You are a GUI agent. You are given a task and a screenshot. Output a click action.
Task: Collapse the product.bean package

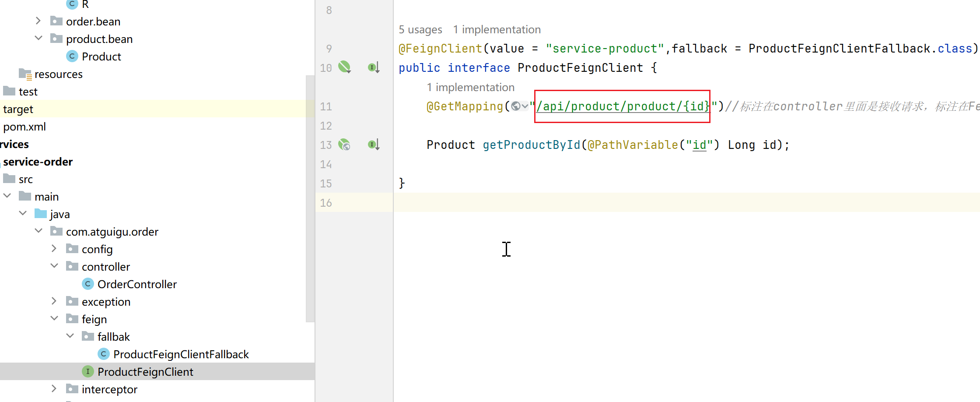point(38,38)
